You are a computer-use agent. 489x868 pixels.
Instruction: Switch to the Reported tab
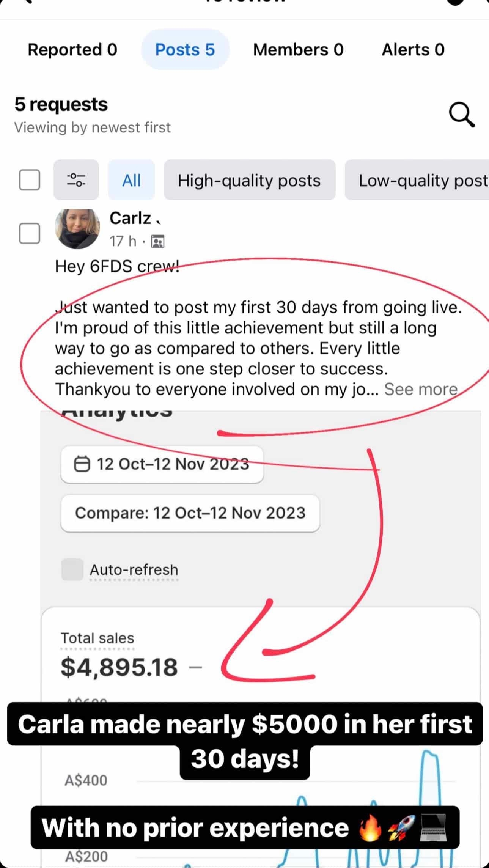pos(72,50)
